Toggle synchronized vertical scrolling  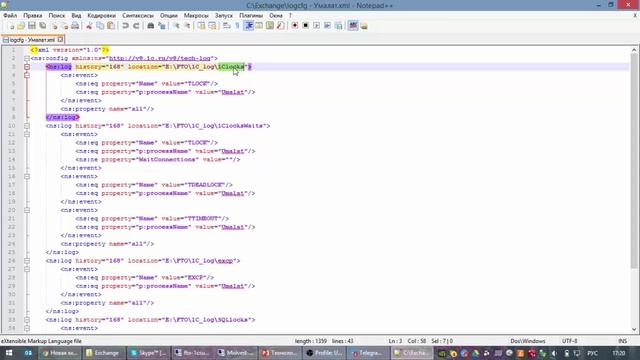202,26
